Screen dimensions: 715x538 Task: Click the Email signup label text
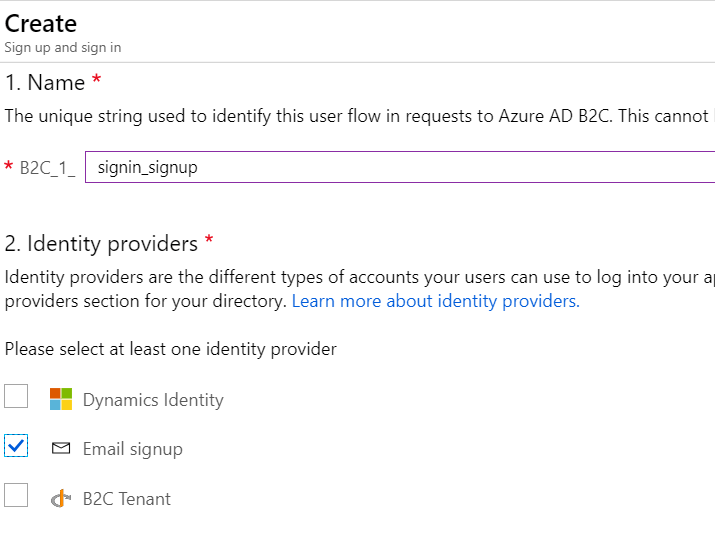click(133, 449)
